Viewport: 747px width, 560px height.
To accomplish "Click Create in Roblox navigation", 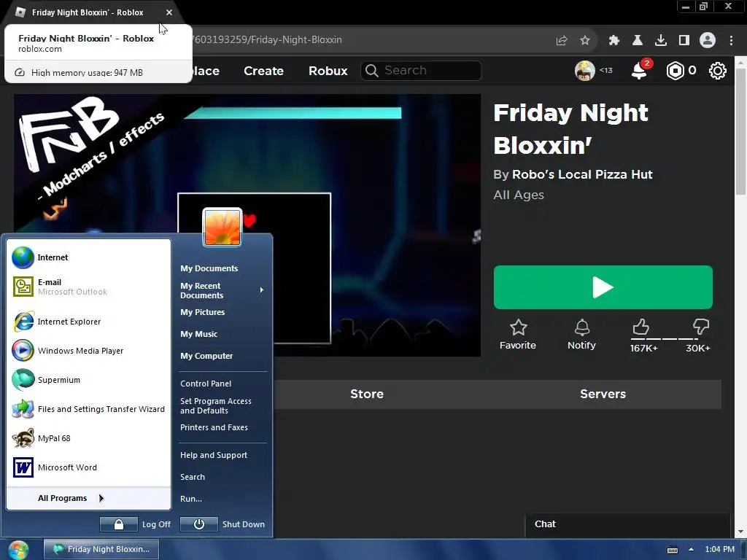I will tap(263, 71).
